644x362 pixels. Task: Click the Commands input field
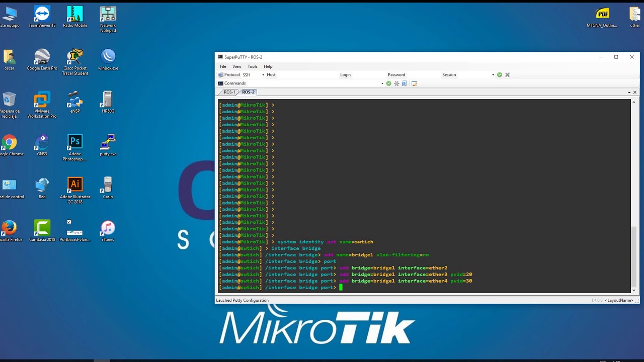313,83
